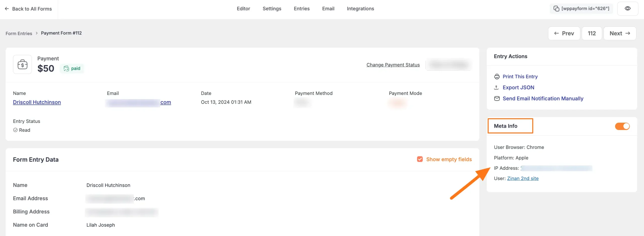The image size is (644, 236).
Task: Click the arrow on the Next button
Action: [x=628, y=33]
